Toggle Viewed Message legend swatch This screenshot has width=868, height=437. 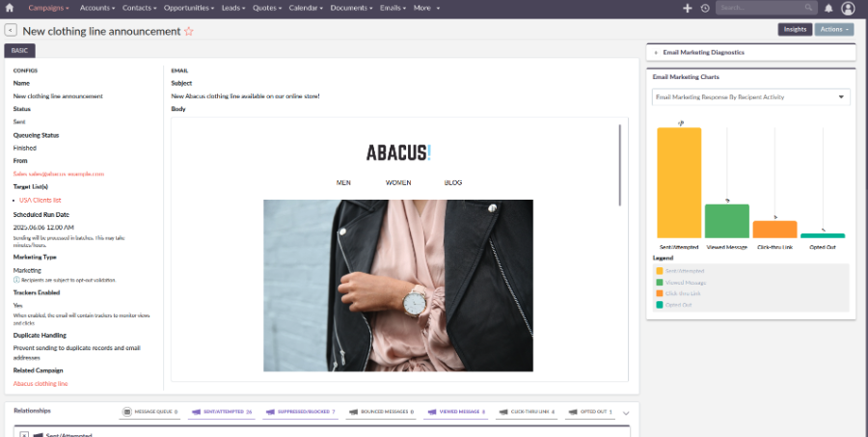(660, 283)
